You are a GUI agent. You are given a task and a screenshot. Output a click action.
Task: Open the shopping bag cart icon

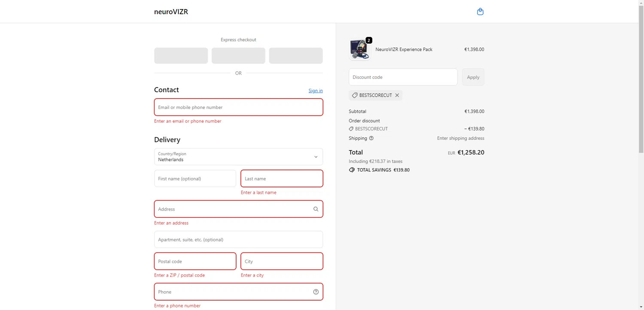click(480, 12)
